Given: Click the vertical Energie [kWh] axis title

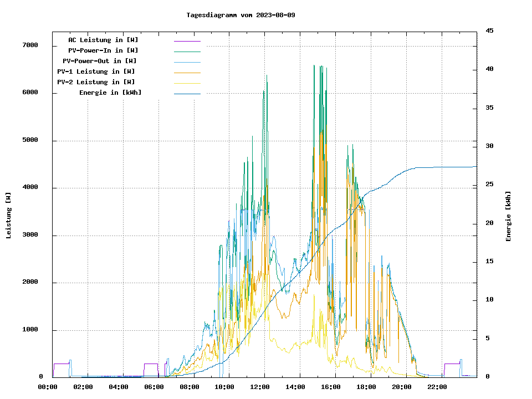Looking at the screenshot, I should pyautogui.click(x=509, y=216).
